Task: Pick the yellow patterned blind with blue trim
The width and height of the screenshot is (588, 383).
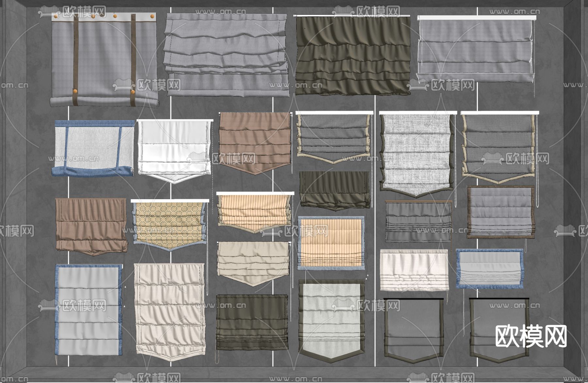Action: 170,225
